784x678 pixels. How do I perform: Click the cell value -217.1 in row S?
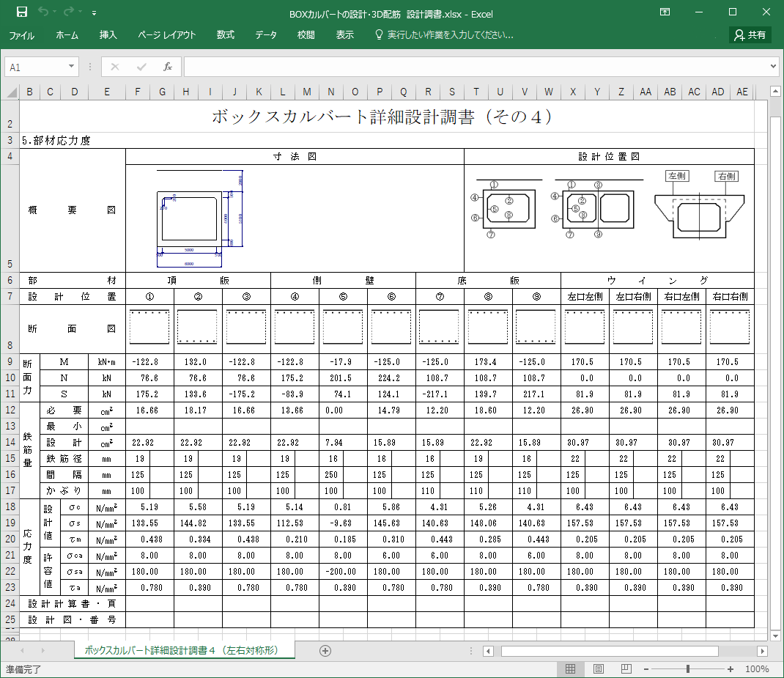[x=440, y=394]
